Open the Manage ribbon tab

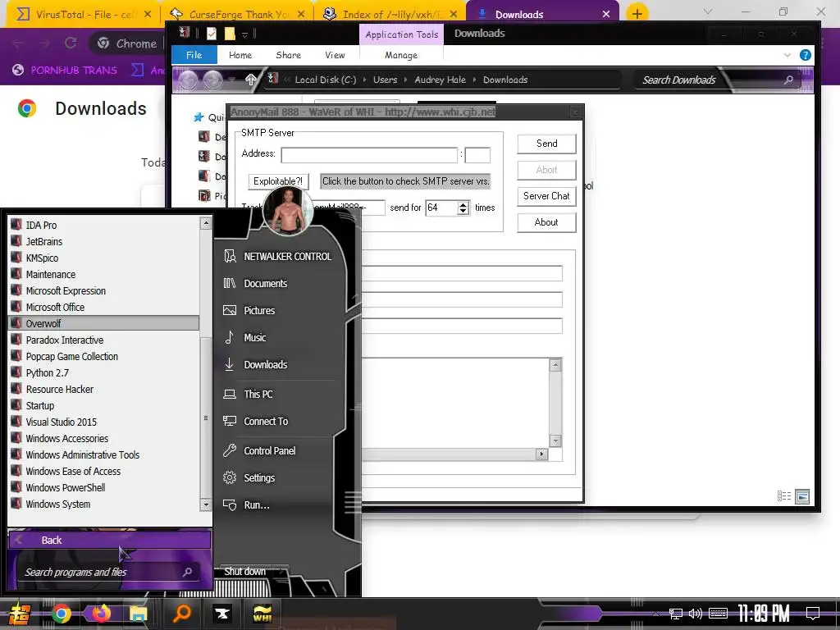pyautogui.click(x=400, y=55)
